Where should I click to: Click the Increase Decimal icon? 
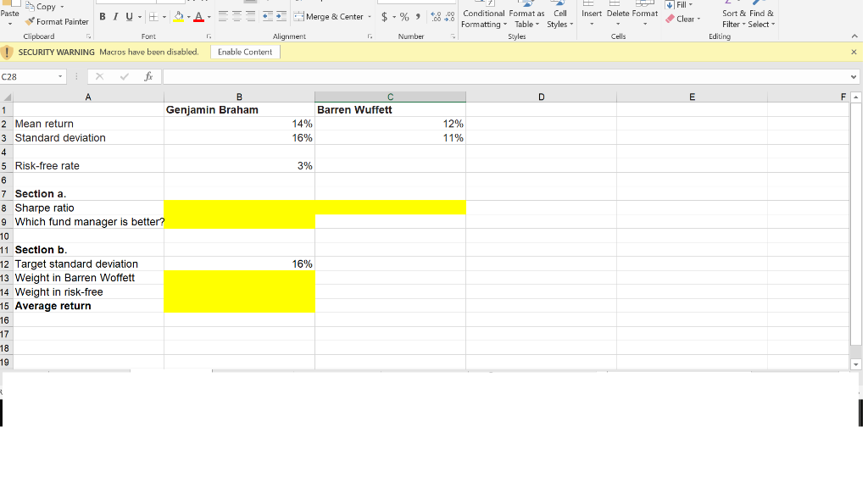pyautogui.click(x=434, y=14)
